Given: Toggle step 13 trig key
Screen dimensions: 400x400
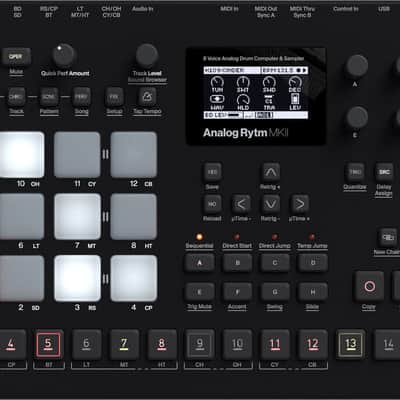Looking at the screenshot, I should click(x=351, y=344).
